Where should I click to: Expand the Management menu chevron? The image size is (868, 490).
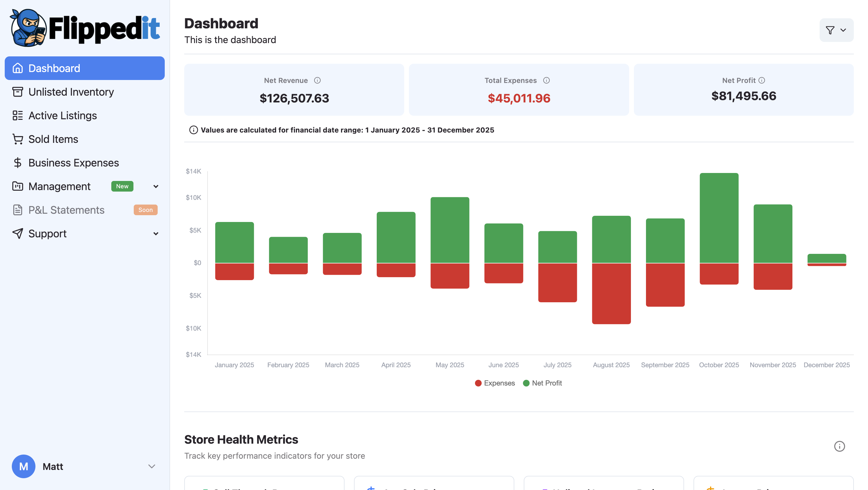pos(155,186)
